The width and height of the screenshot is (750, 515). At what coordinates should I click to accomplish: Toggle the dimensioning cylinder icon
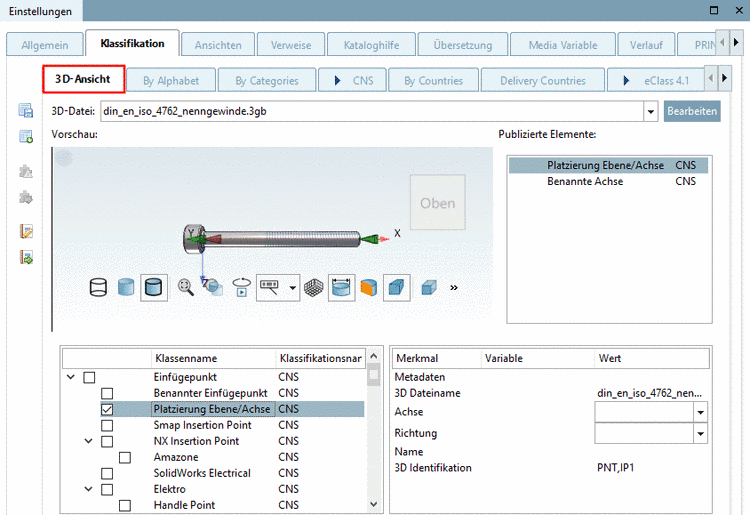click(342, 287)
